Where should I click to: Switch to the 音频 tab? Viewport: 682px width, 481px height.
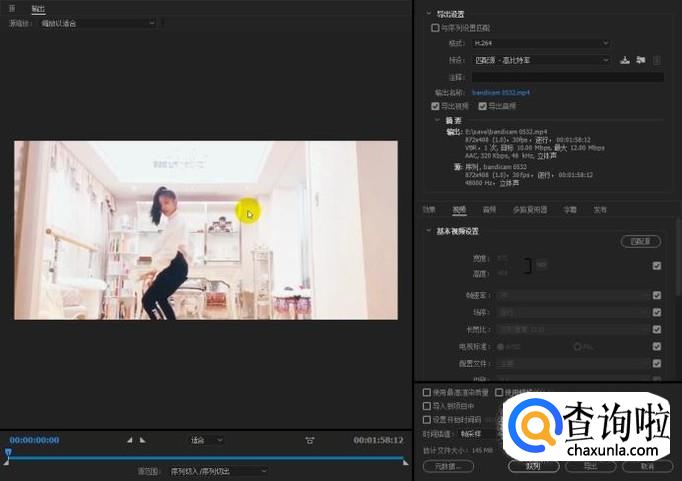coord(489,210)
